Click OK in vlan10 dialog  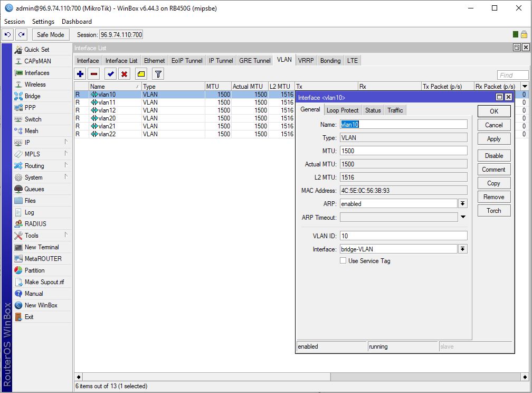pos(494,111)
